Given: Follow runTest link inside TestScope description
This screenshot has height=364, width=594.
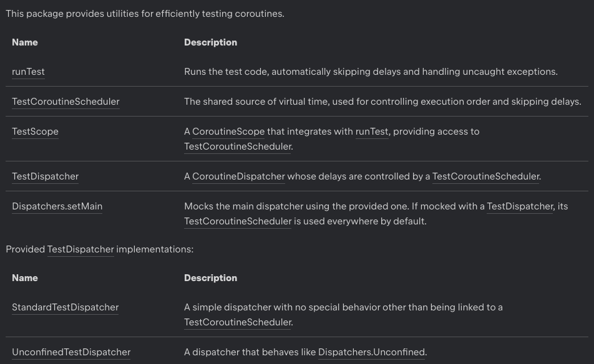Looking at the screenshot, I should [372, 132].
